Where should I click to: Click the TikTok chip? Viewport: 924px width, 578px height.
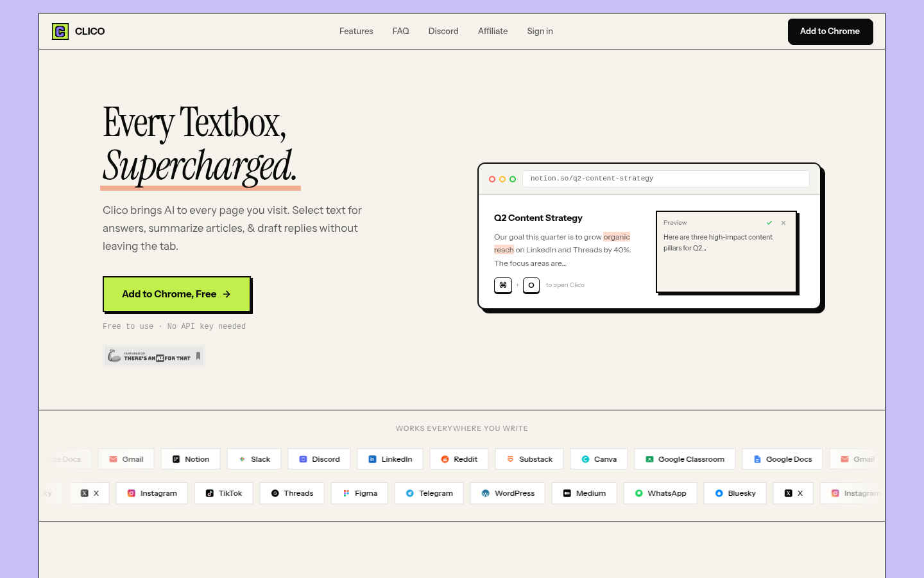223,493
